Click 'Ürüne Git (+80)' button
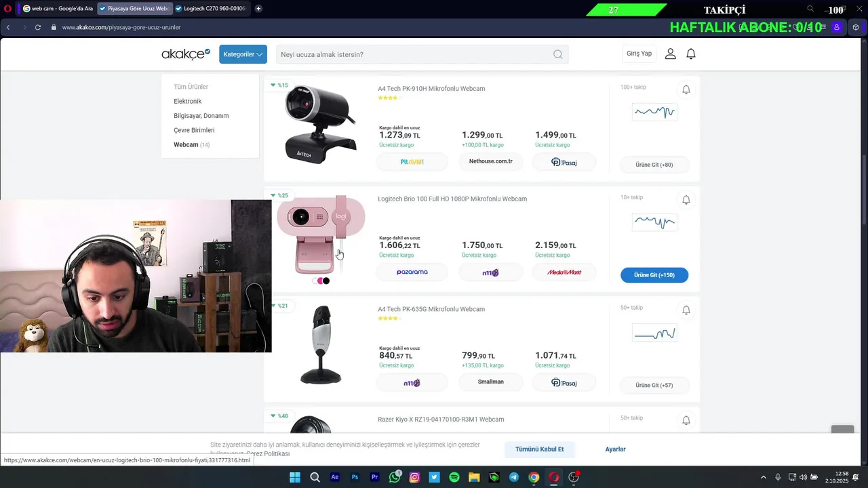 tap(654, 165)
